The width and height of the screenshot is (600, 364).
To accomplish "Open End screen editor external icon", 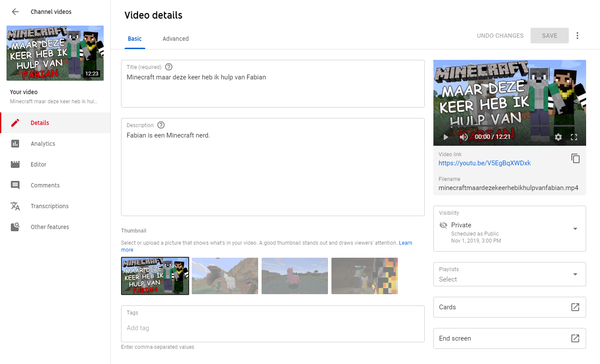I will click(575, 338).
